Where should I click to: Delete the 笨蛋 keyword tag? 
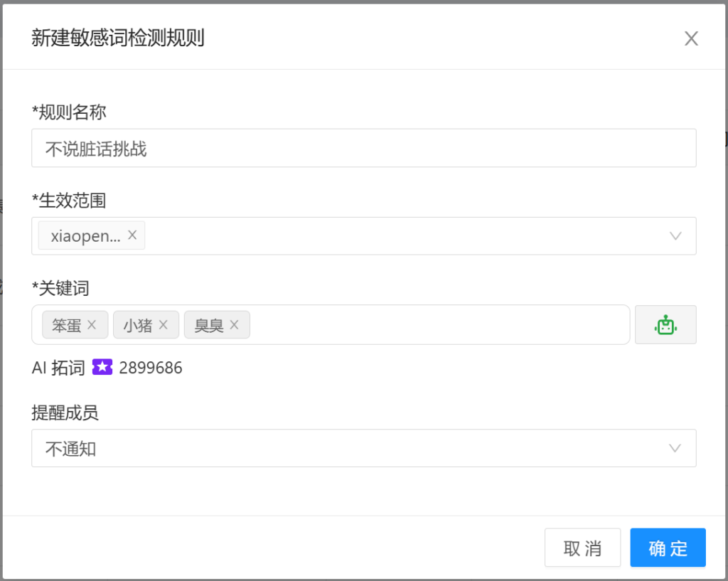(91, 324)
